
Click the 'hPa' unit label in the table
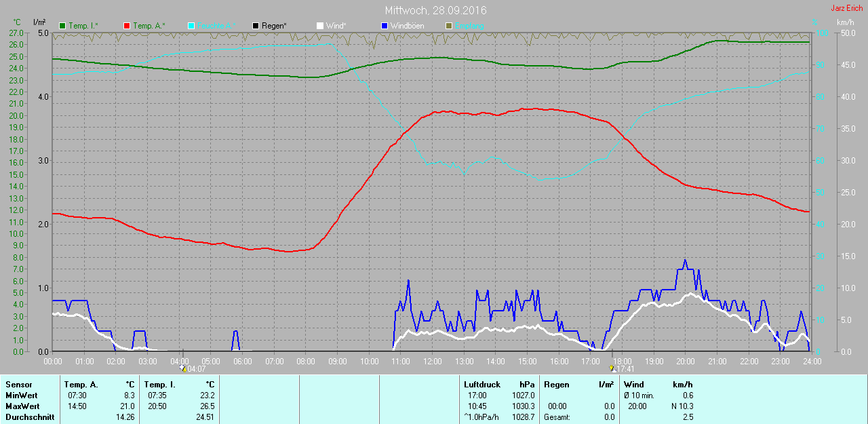tap(527, 385)
